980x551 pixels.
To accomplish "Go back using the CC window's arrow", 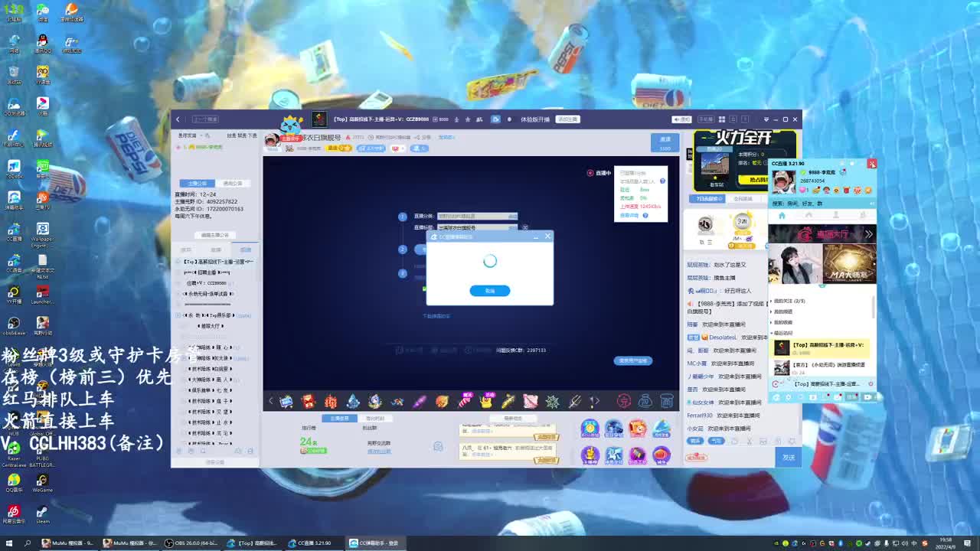I will [178, 119].
